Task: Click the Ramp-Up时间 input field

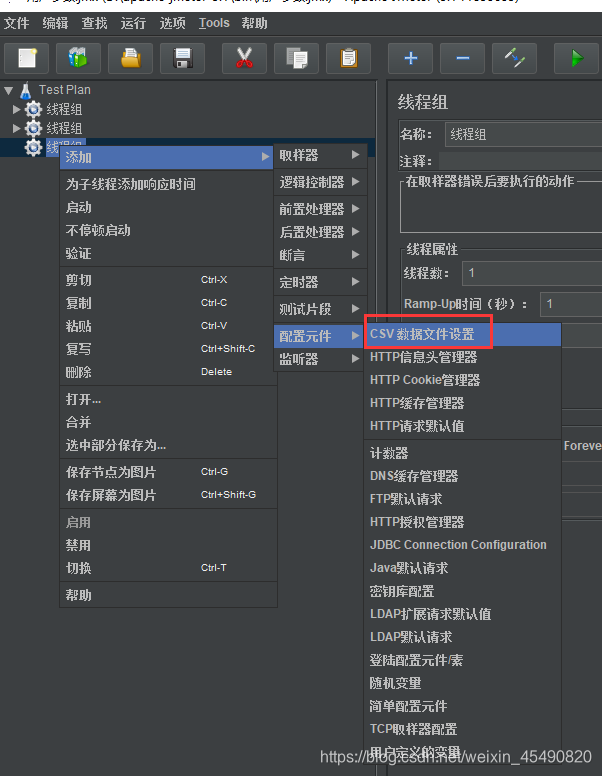Action: pos(571,304)
